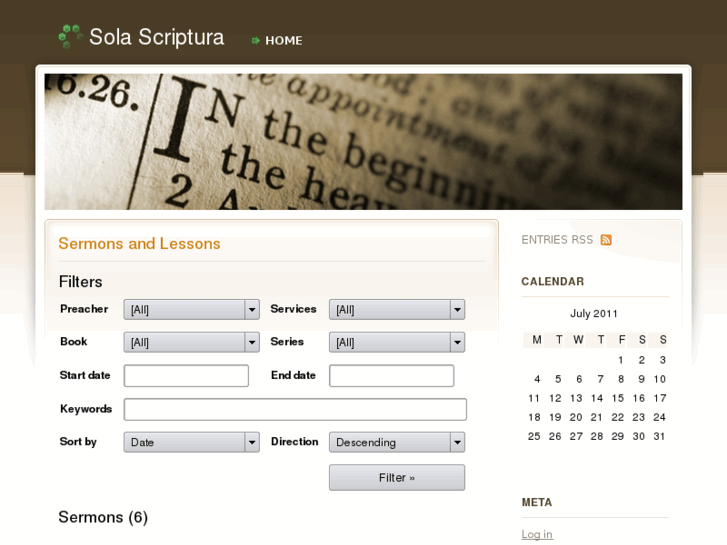The height and width of the screenshot is (545, 727).
Task: Open the Book filter dropdown
Action: (191, 342)
